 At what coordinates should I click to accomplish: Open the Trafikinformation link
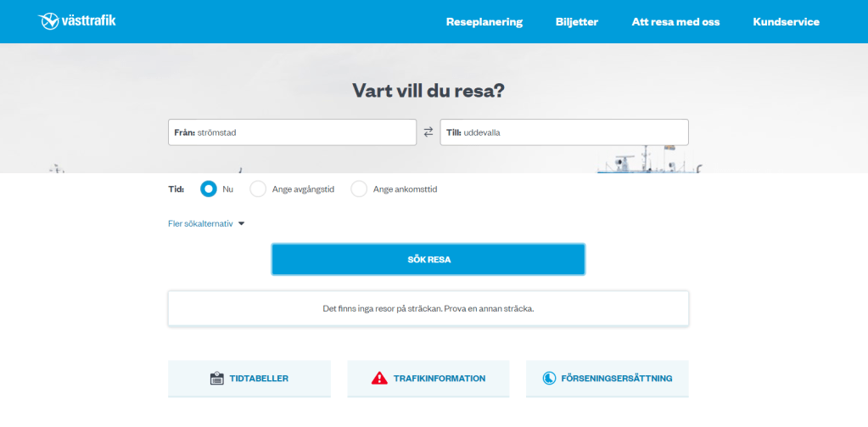[439, 379]
